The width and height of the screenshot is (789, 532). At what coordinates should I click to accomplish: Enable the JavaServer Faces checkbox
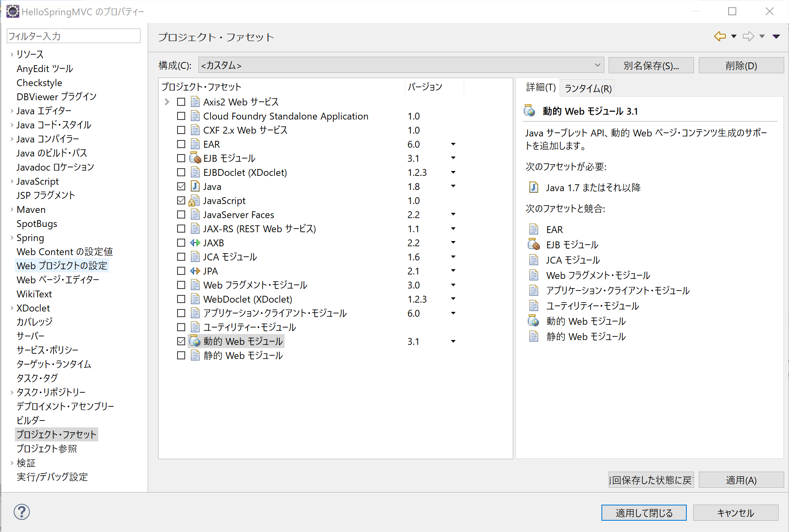point(181,214)
